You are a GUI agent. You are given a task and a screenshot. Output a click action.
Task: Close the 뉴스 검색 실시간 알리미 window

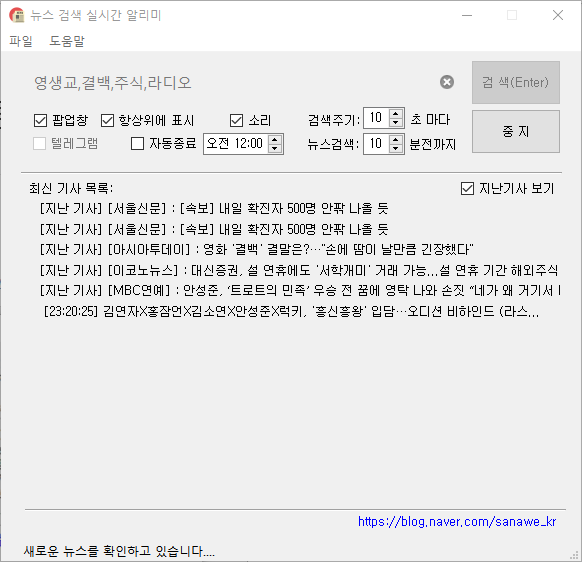tap(558, 15)
